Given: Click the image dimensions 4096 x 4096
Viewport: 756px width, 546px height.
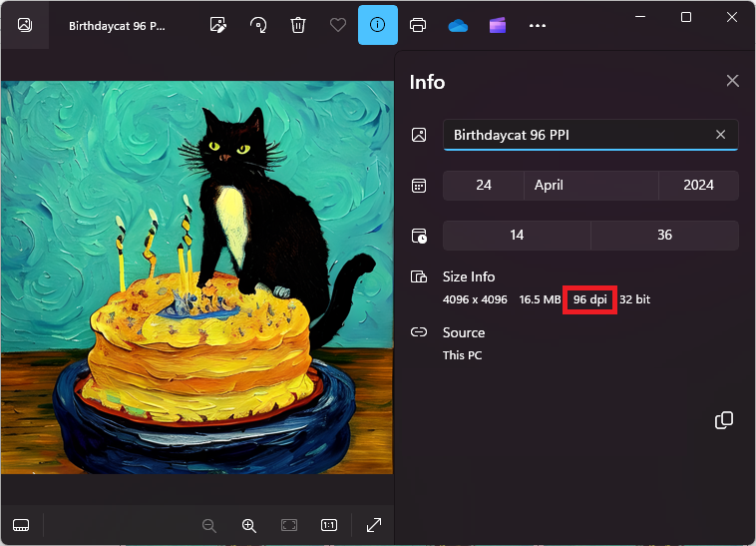Looking at the screenshot, I should [475, 299].
